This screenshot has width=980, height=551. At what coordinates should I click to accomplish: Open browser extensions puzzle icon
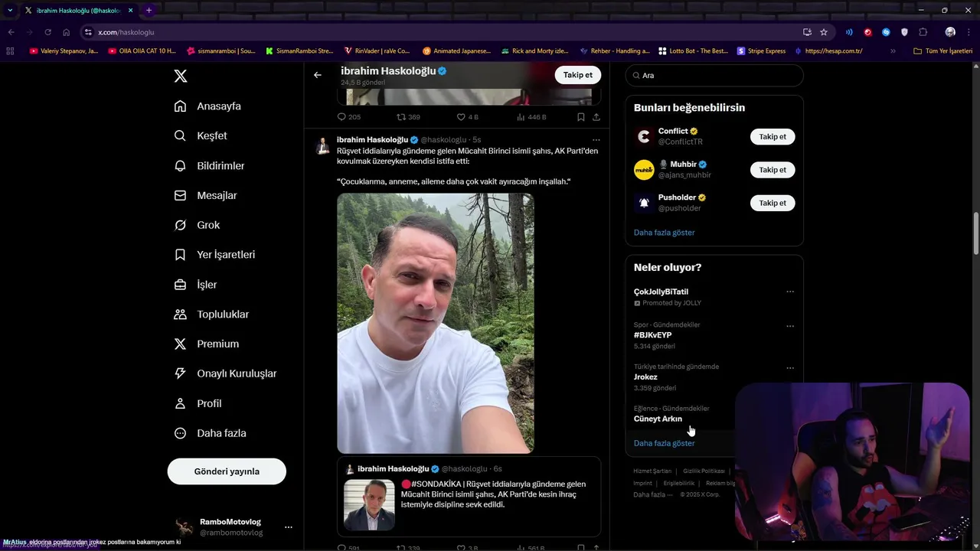(x=923, y=32)
